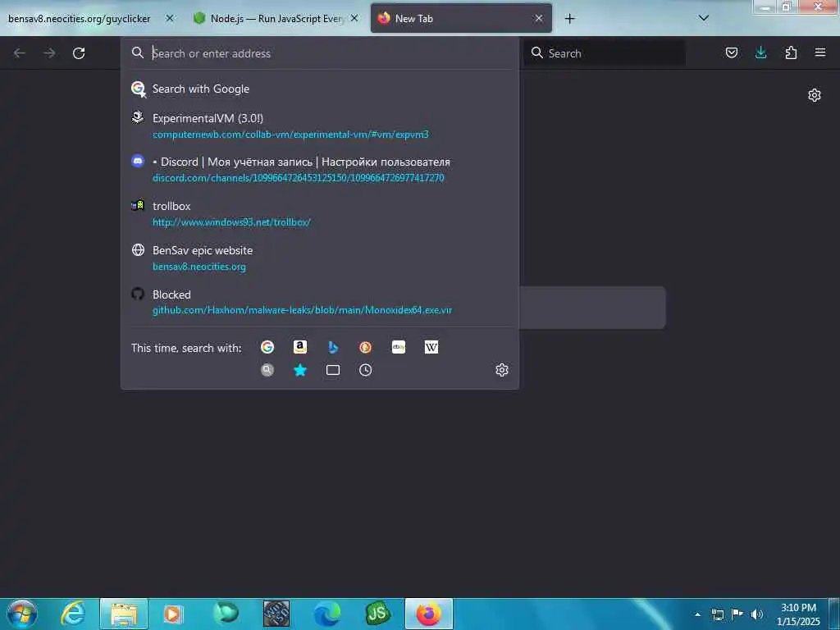Viewport: 840px width, 630px height.
Task: Open the Blocked GitHub suggestion
Action: pyautogui.click(x=320, y=302)
